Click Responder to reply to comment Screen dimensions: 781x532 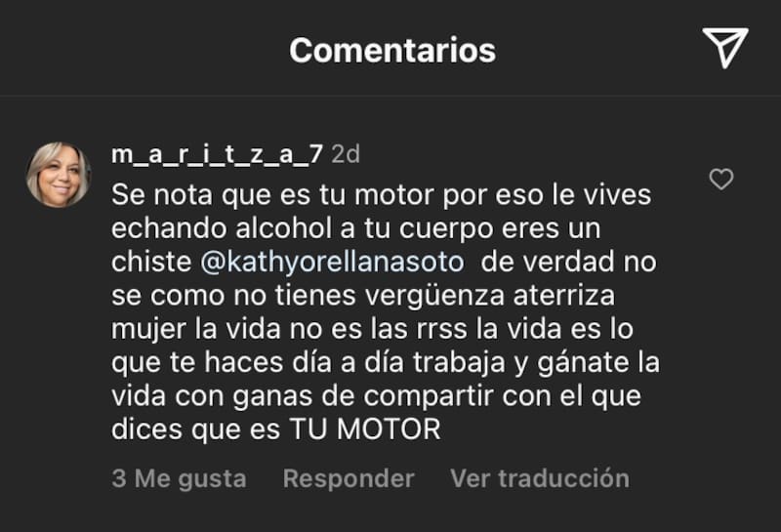click(x=349, y=478)
